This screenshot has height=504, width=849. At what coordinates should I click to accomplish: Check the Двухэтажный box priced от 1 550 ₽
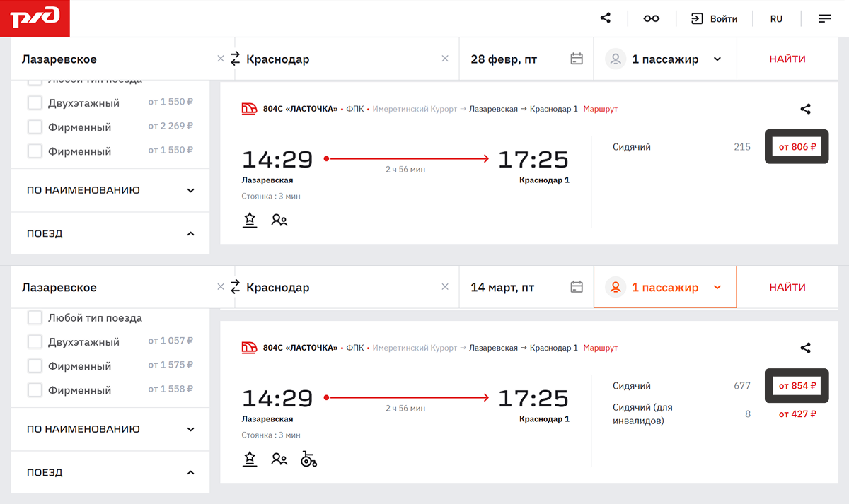pyautogui.click(x=35, y=103)
